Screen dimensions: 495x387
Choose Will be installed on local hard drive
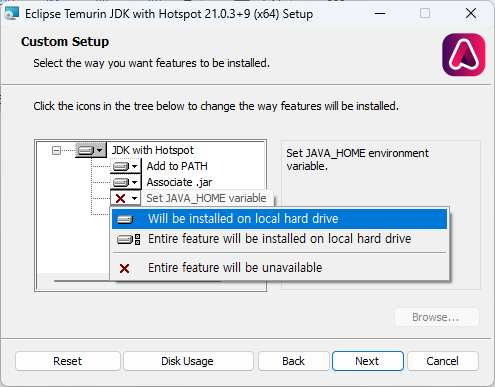(279, 219)
